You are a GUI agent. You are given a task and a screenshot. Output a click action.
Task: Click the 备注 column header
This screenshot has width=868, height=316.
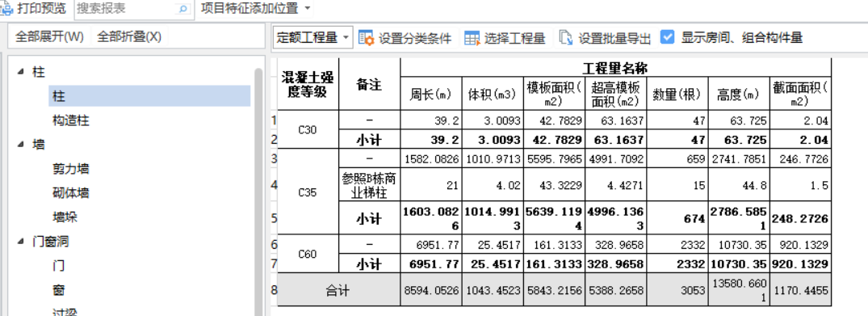[369, 84]
